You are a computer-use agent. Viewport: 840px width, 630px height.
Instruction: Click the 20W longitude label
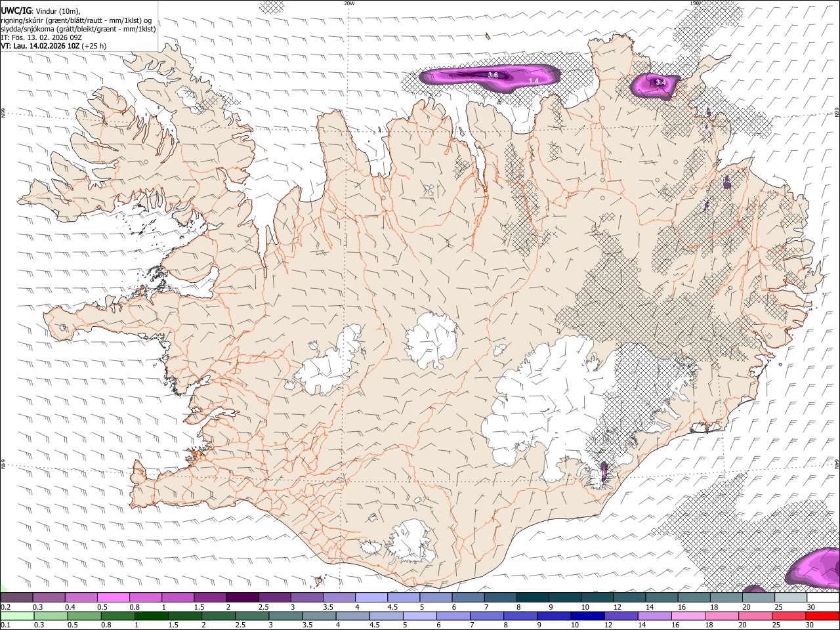(349, 3)
